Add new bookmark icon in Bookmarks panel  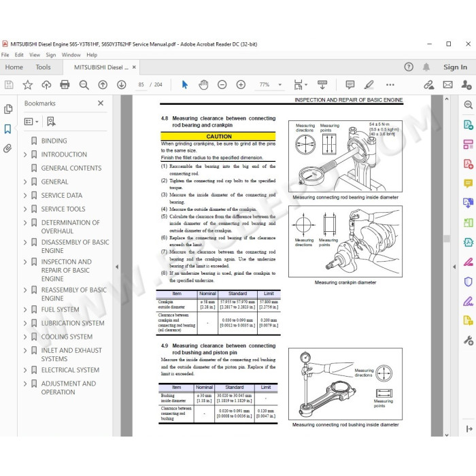(51, 122)
